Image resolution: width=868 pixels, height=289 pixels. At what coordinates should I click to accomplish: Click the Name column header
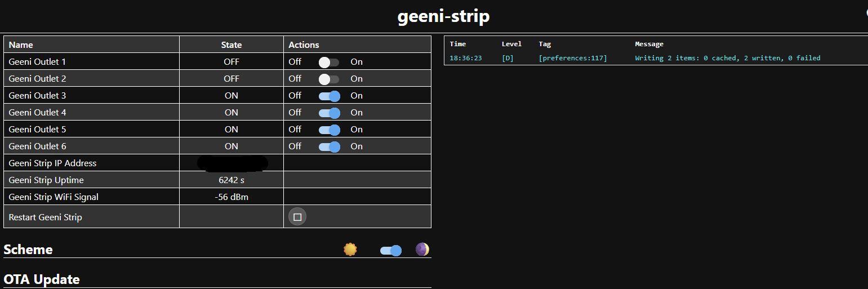tap(21, 45)
